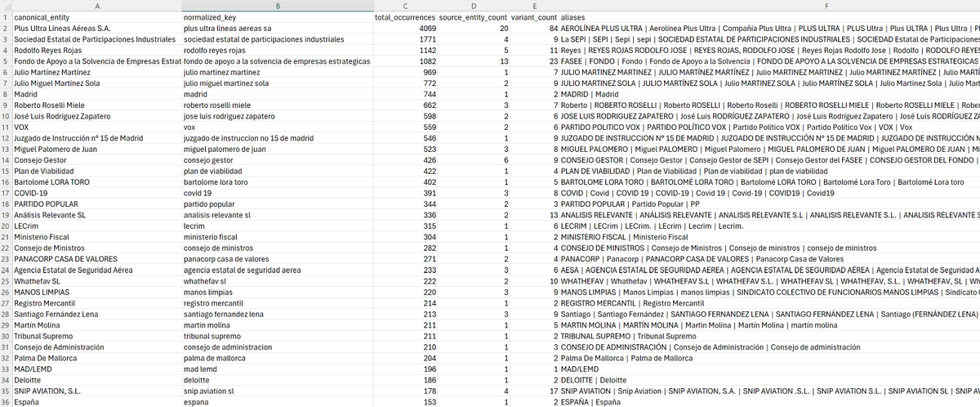
Task: Select row 18 header number
Action: 6,203
